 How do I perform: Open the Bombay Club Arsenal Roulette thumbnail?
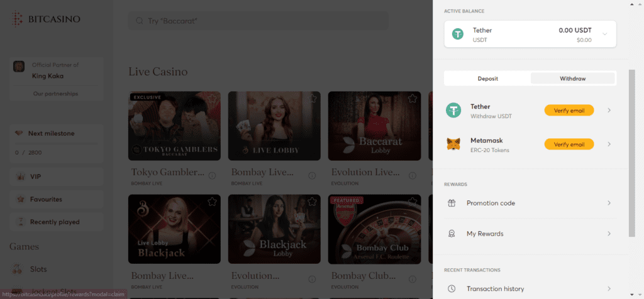click(375, 229)
